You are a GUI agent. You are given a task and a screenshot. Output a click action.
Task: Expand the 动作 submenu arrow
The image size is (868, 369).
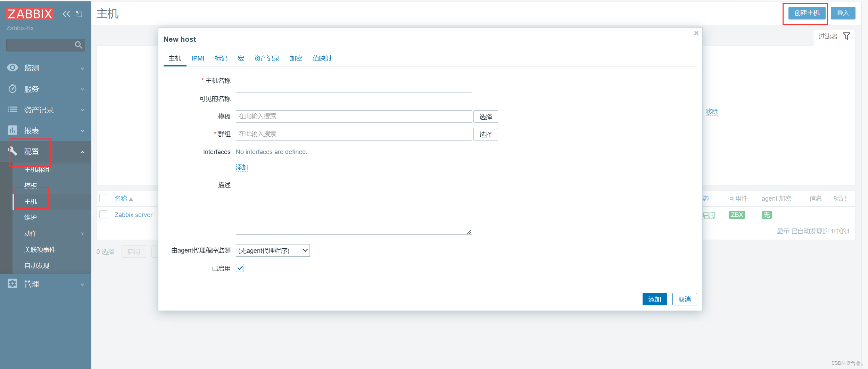tap(82, 234)
